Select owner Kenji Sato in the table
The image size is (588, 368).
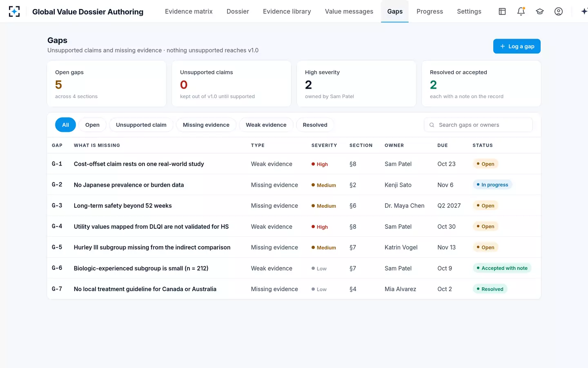coord(398,185)
